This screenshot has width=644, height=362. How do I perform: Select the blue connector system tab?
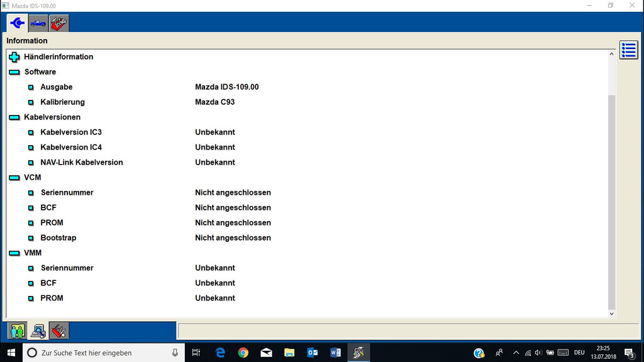tap(17, 23)
